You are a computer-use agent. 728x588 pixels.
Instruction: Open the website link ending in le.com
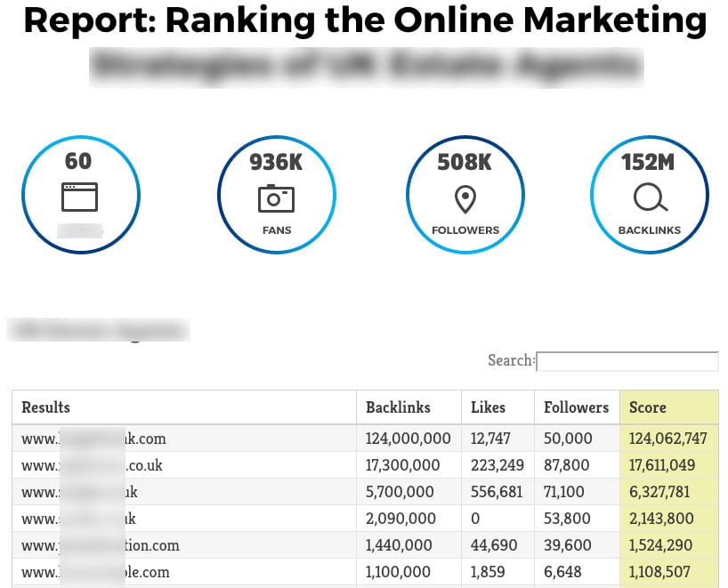95,572
